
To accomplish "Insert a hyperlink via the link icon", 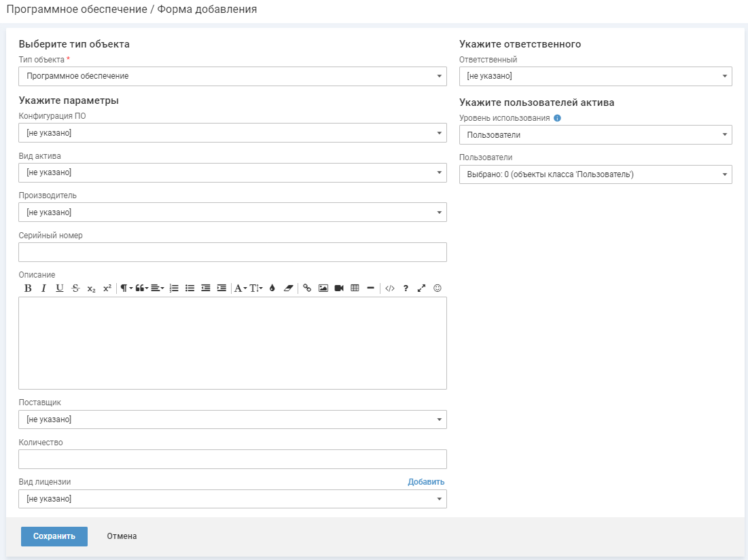I will (307, 288).
